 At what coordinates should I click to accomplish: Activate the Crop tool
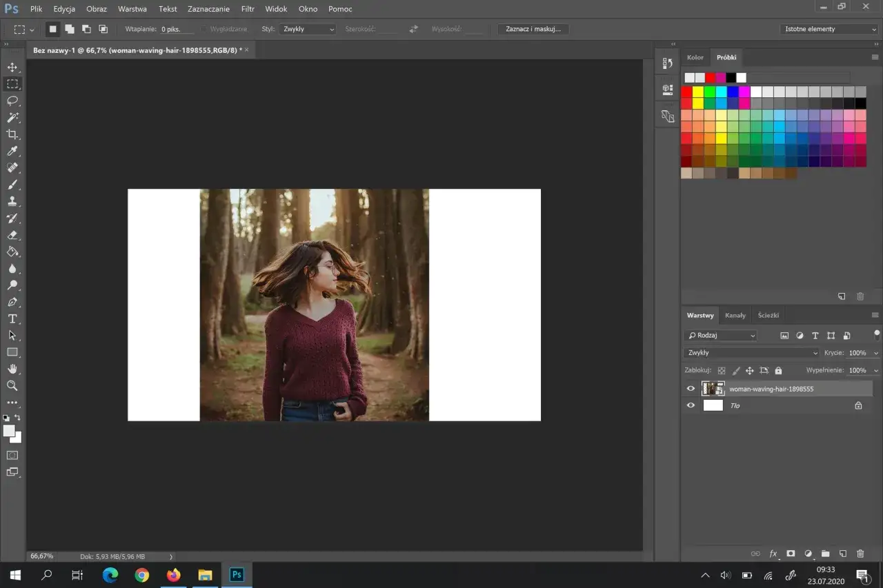pyautogui.click(x=12, y=134)
